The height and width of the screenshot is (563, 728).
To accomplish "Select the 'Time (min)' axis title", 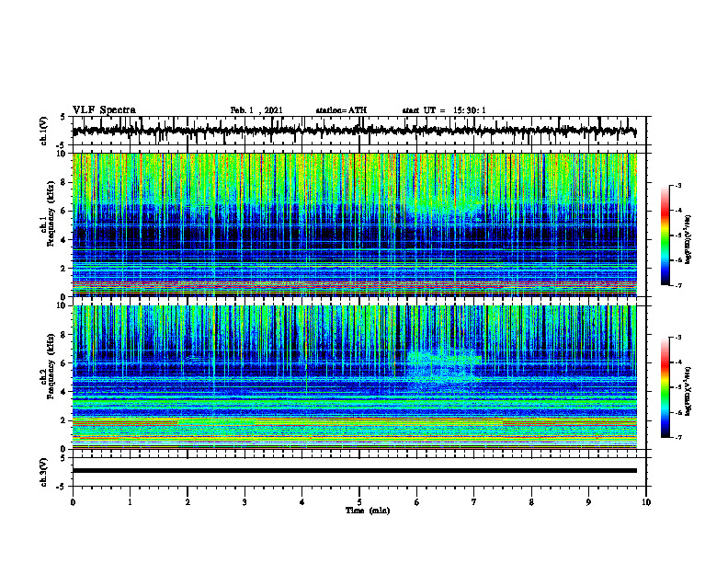I will point(368,511).
